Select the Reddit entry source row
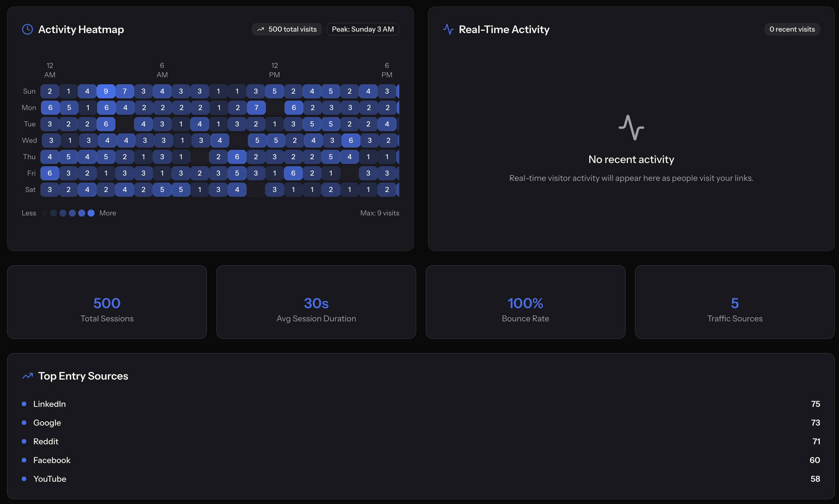The width and height of the screenshot is (839, 504). (421, 441)
